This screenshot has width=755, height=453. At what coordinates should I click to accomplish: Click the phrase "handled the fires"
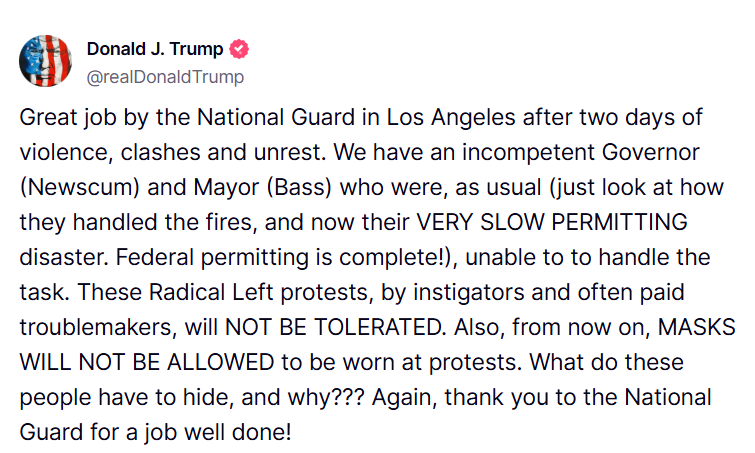(x=164, y=222)
